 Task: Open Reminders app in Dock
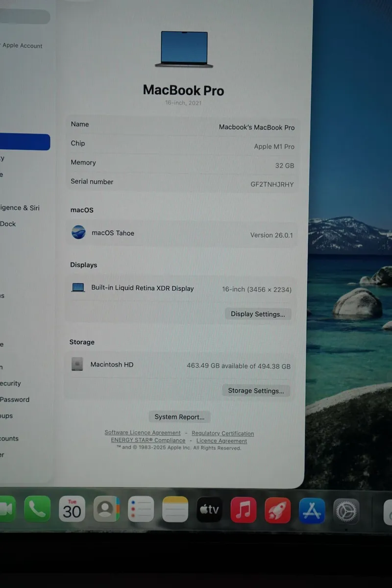tap(141, 509)
